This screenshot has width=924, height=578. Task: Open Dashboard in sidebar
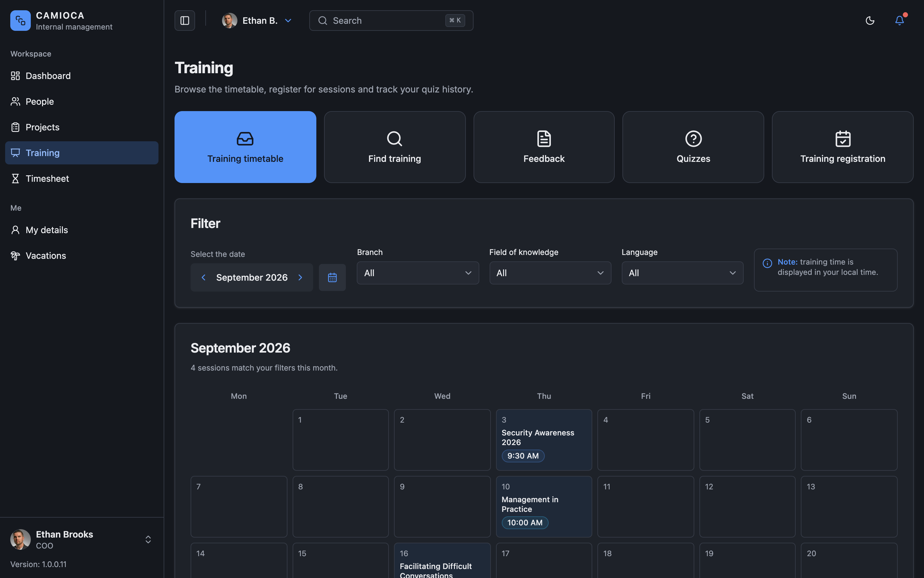82,76
